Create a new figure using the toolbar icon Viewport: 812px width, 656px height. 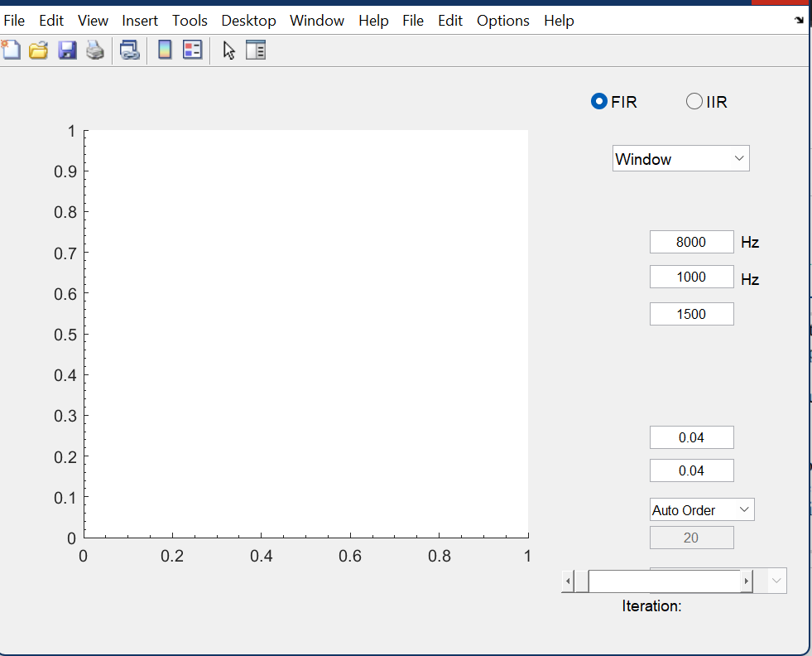tap(11, 50)
